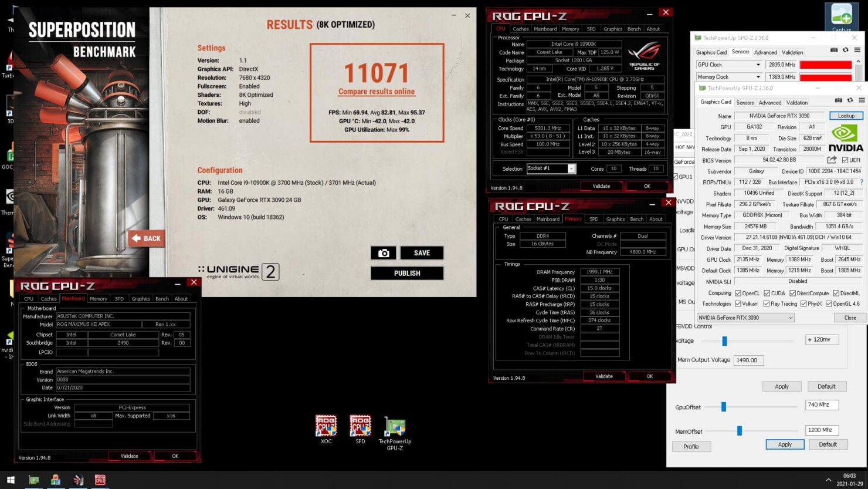Click the GpuOffset slider handle
Viewport: 868px width, 489px height.
pos(724,407)
